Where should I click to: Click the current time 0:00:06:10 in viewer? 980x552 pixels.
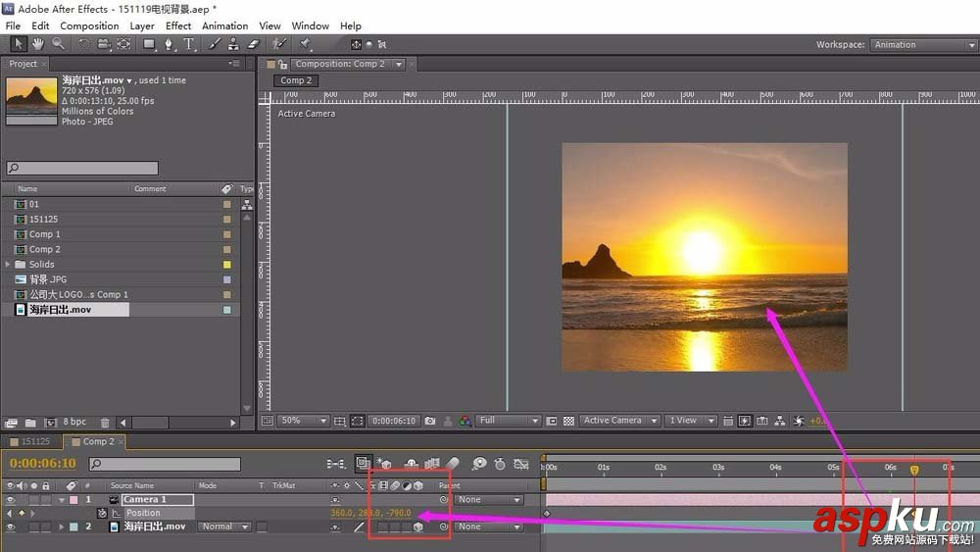tap(394, 421)
